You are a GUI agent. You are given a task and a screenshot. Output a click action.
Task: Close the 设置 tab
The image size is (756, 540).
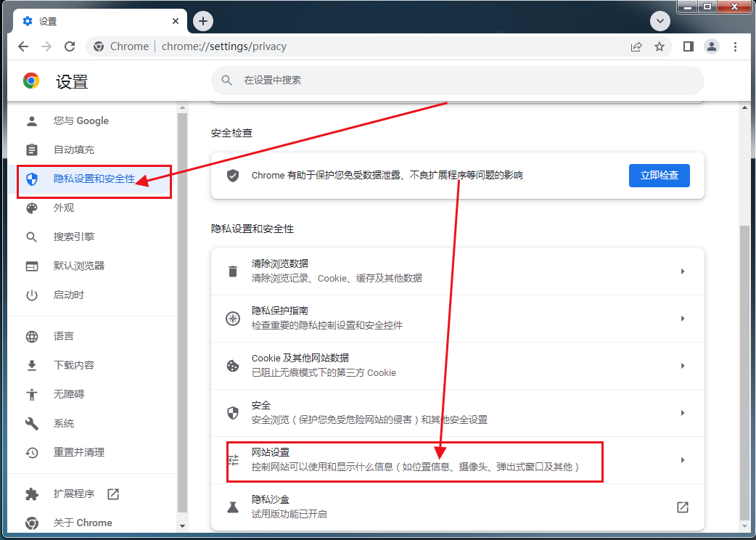click(x=176, y=21)
